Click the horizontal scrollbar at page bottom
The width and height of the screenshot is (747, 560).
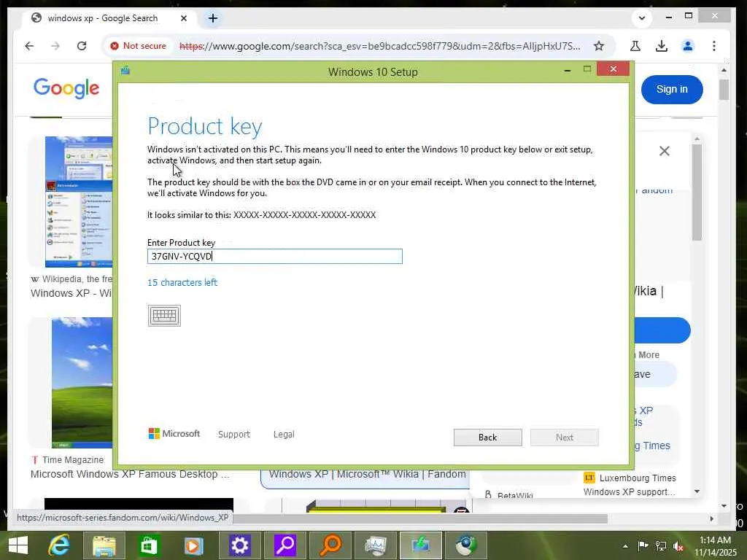click(420, 518)
